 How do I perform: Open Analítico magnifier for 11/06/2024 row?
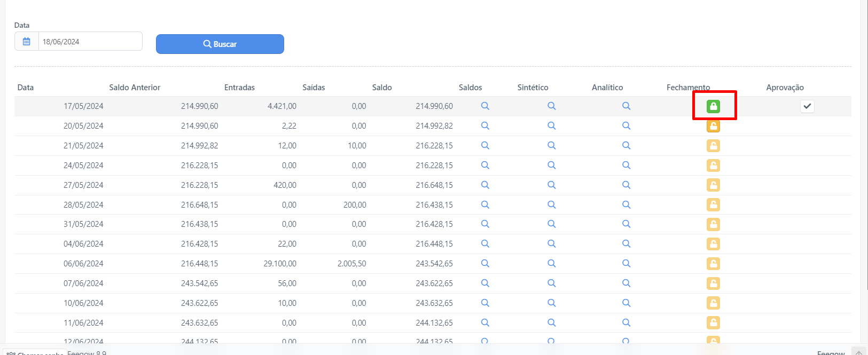[626, 322]
